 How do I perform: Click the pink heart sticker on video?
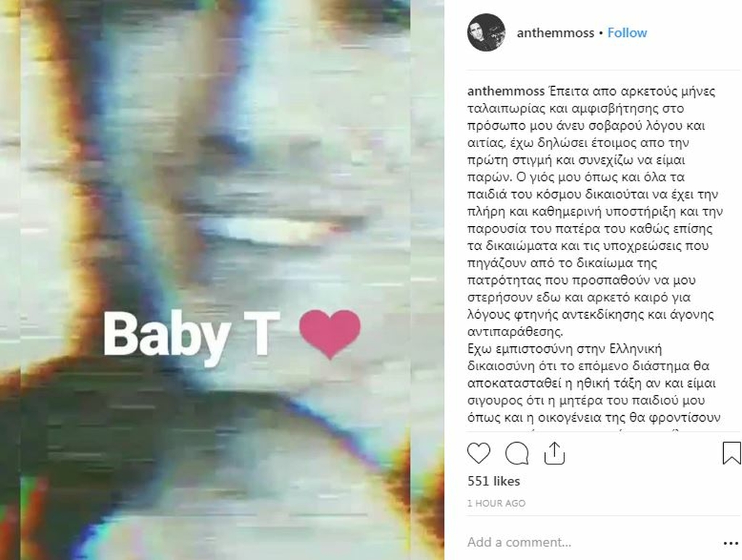coord(330,334)
